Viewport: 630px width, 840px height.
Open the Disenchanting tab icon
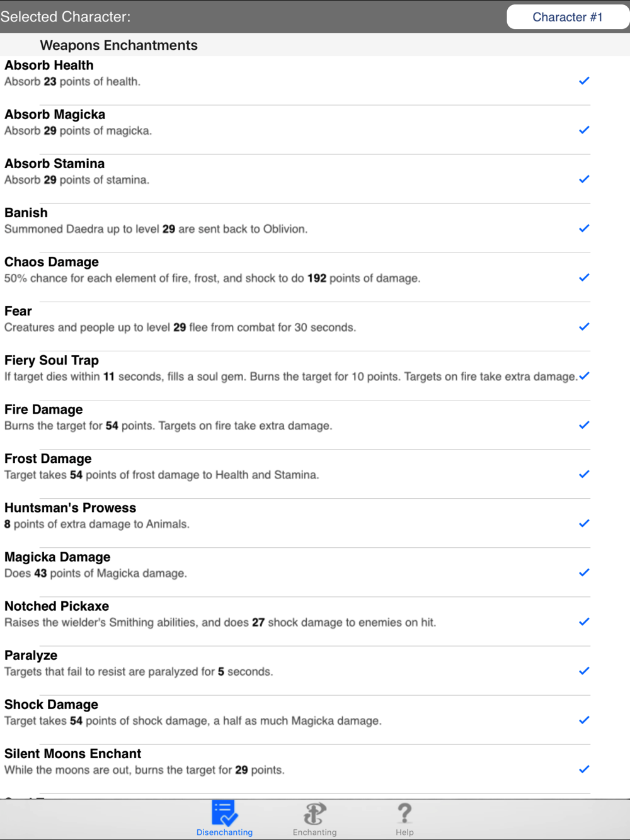224,814
